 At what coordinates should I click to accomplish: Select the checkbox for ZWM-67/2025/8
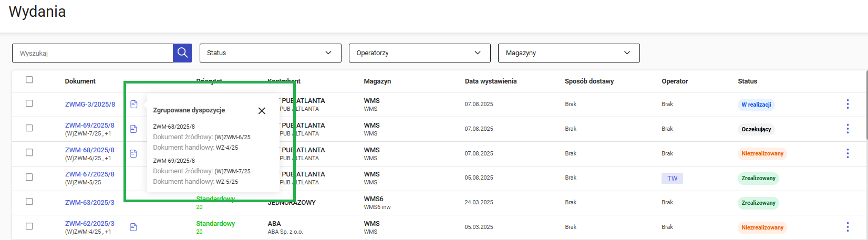click(x=29, y=177)
